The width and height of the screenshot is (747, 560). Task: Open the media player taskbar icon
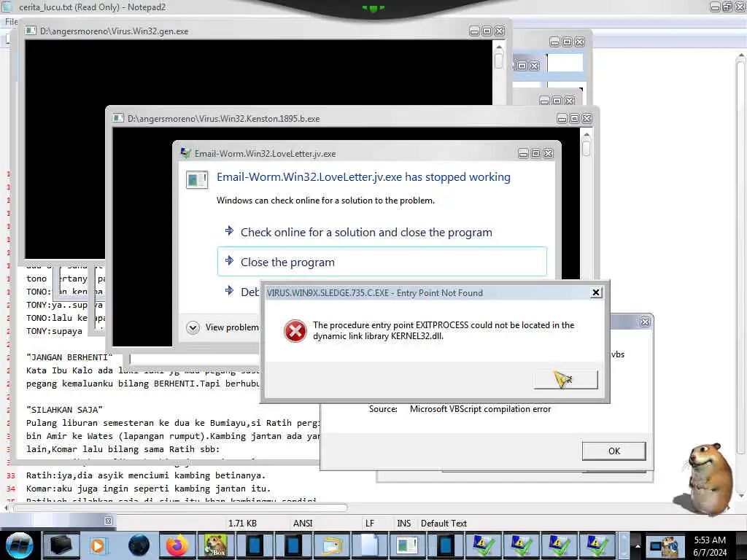[98, 545]
